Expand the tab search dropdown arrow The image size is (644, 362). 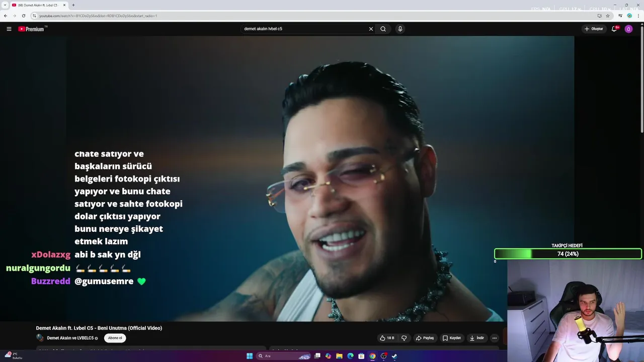(5, 5)
